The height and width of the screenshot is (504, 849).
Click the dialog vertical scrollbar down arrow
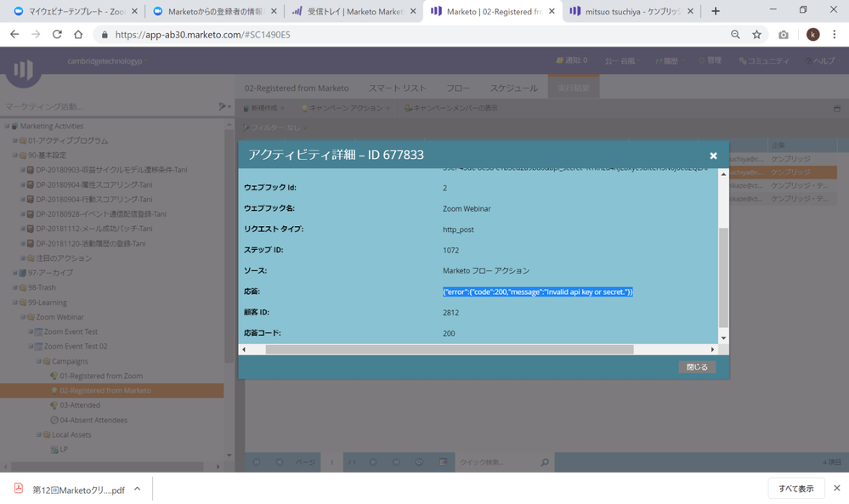[x=723, y=338]
